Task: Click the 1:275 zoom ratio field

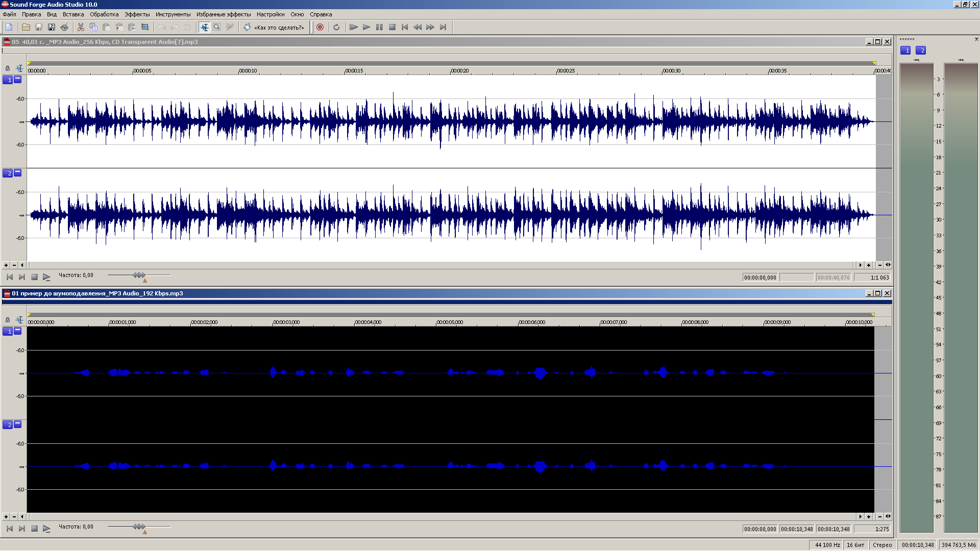Action: pyautogui.click(x=873, y=529)
